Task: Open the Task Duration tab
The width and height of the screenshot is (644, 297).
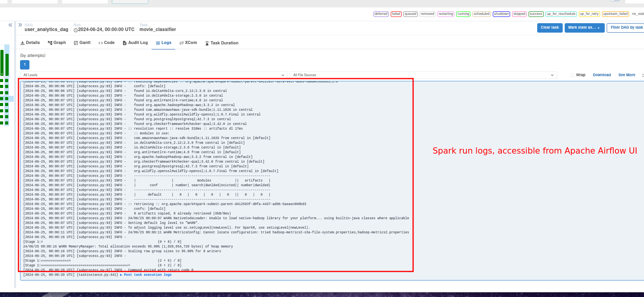Action: (x=221, y=43)
